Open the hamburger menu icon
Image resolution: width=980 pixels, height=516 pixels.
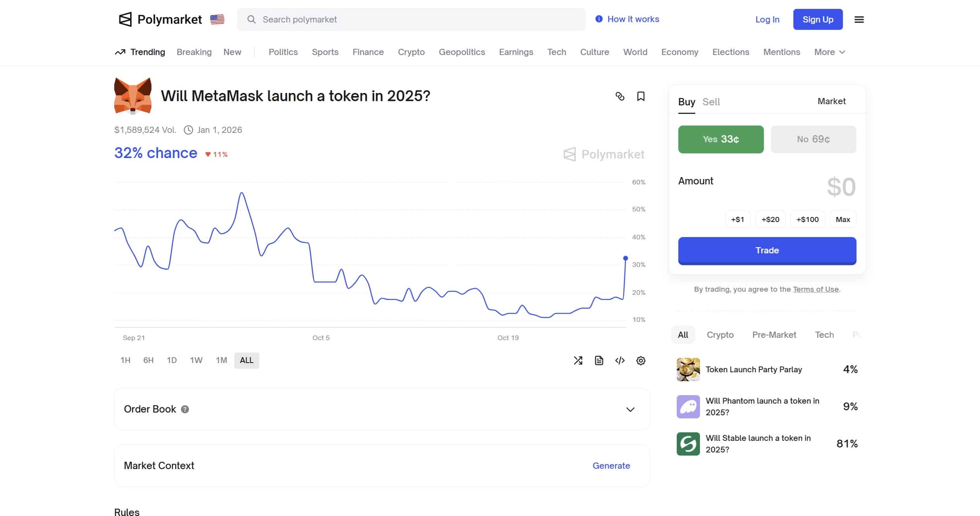[x=859, y=19]
